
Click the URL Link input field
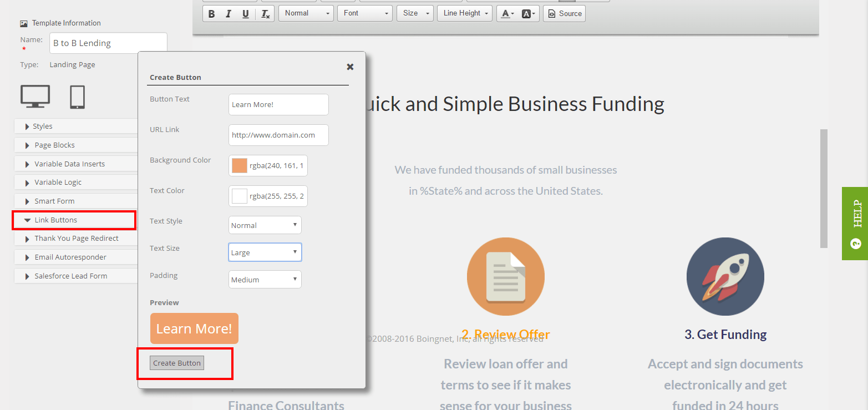point(278,135)
